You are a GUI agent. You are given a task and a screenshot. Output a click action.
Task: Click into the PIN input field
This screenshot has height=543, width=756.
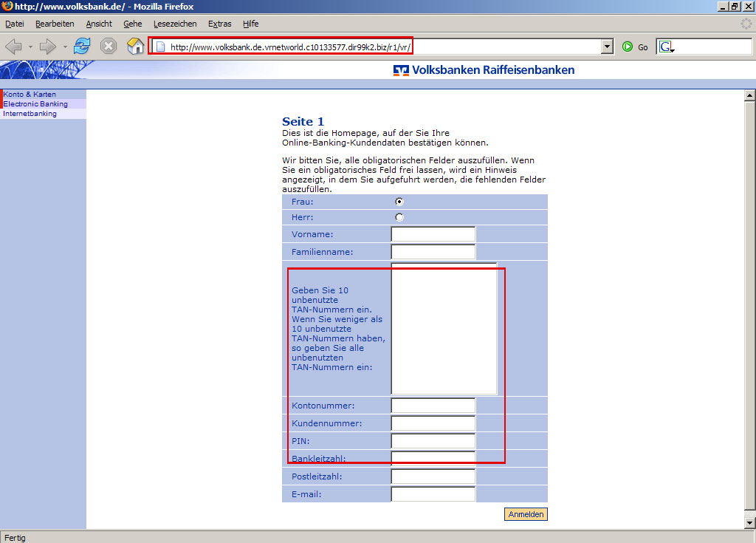pos(433,440)
